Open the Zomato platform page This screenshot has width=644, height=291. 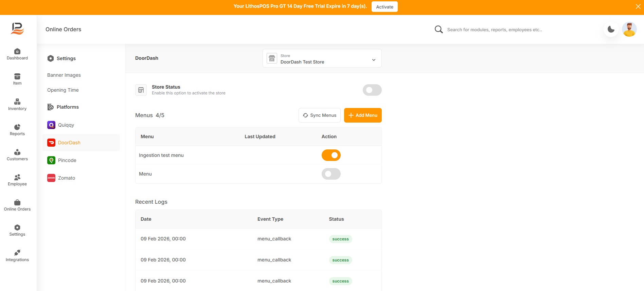click(66, 178)
